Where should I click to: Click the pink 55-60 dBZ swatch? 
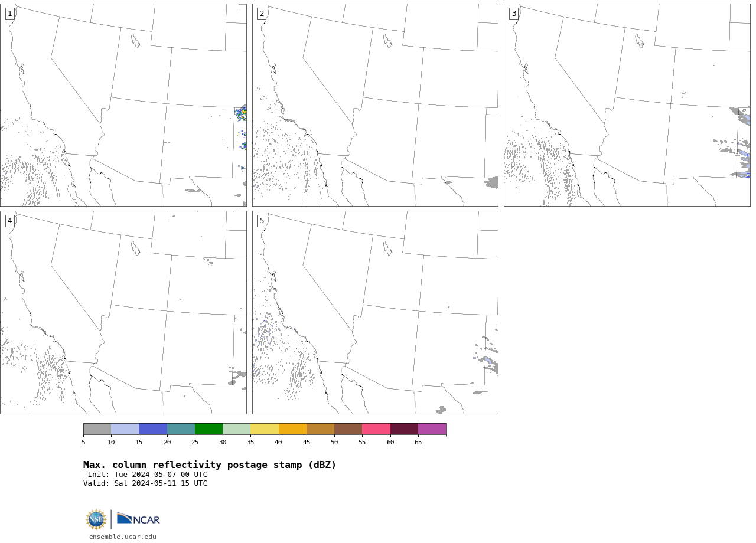pos(376,429)
